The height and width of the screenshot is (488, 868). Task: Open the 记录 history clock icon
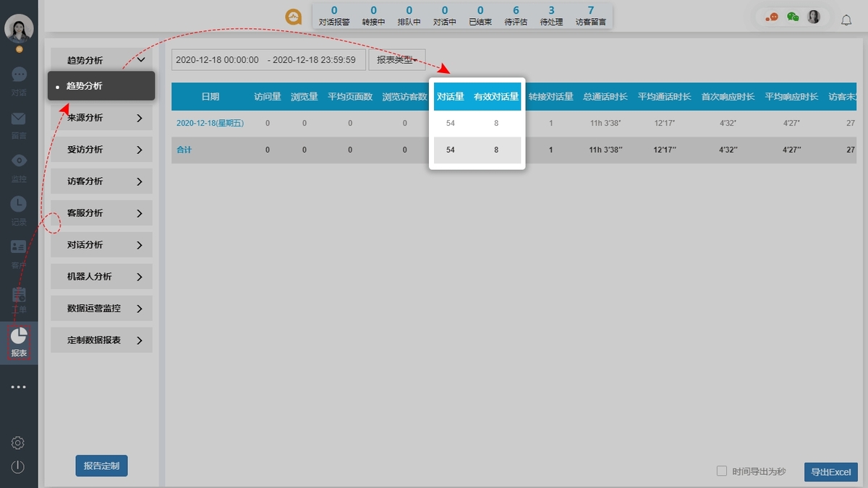(x=19, y=204)
